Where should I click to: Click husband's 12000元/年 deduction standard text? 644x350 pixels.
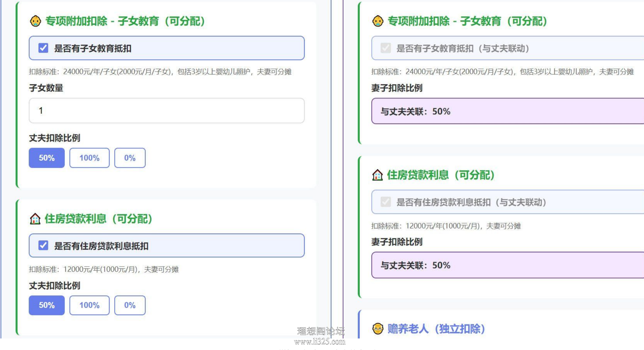104,269
